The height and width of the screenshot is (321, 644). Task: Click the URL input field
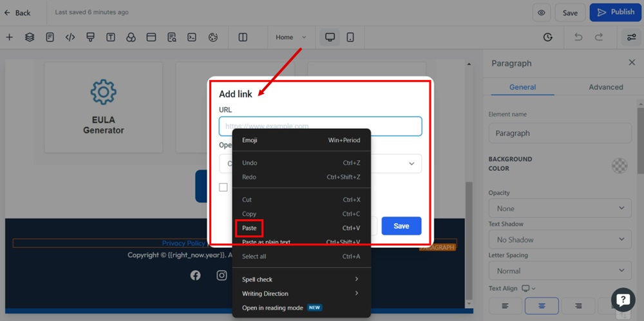[320, 126]
